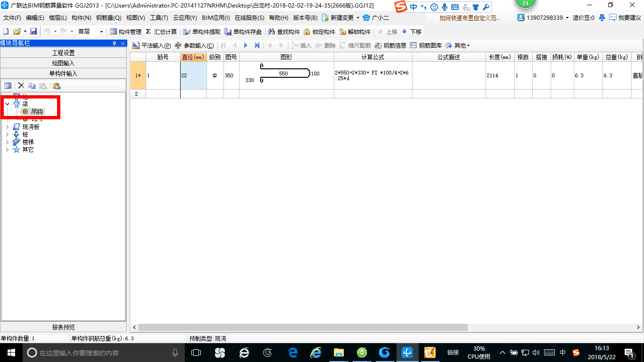
Task: Open Task View in the taskbar
Action: pyautogui.click(x=196, y=352)
